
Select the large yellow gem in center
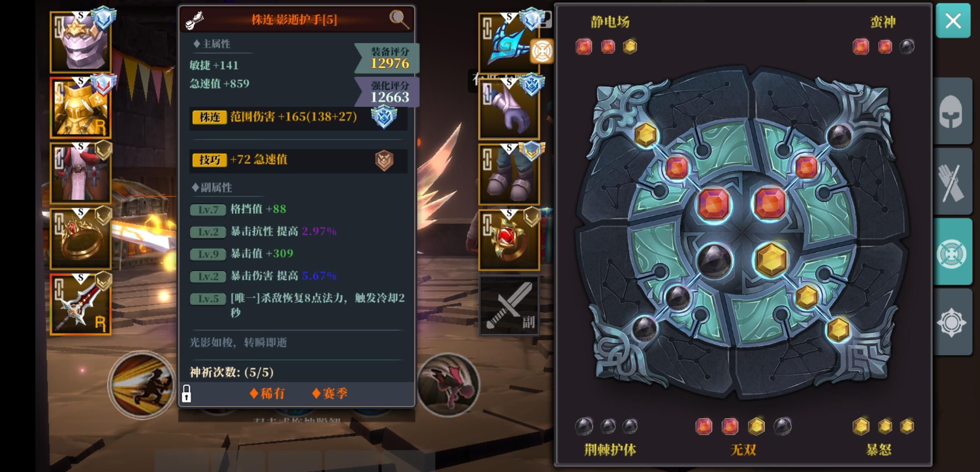tap(771, 259)
